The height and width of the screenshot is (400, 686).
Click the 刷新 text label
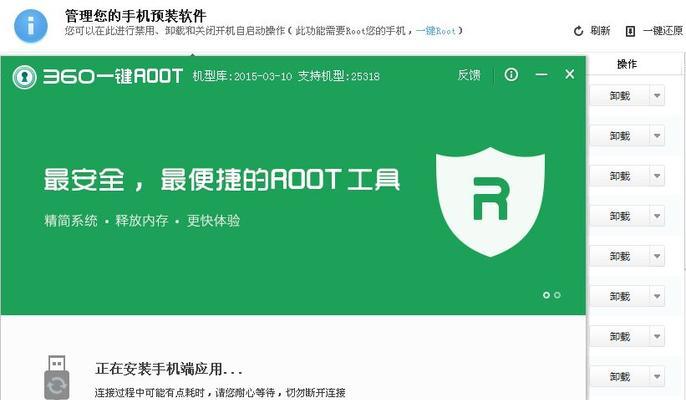[x=600, y=31]
